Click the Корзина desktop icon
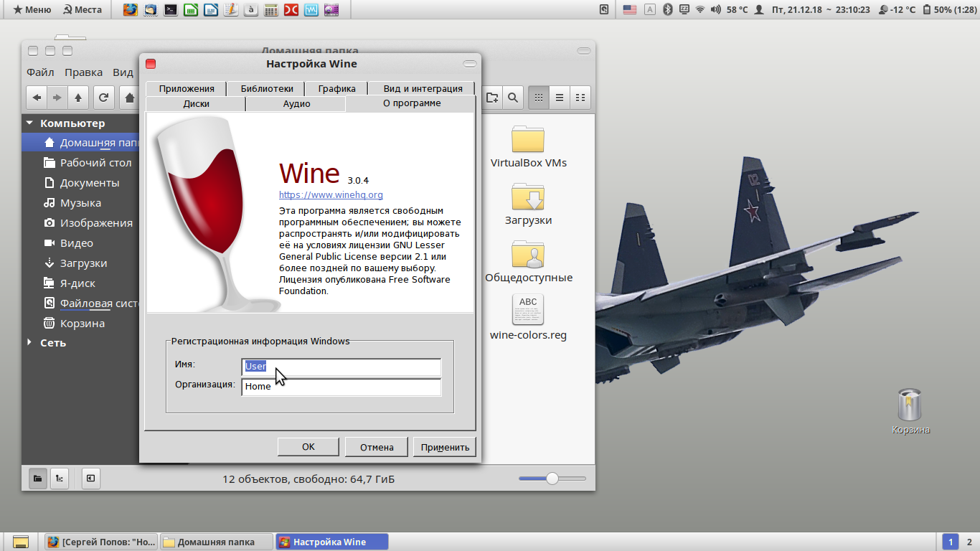The width and height of the screenshot is (980, 551). [910, 412]
